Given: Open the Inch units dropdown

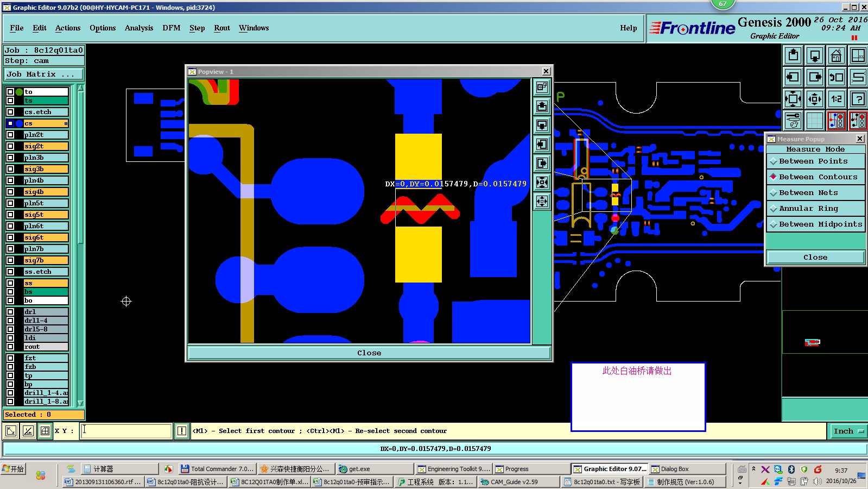Looking at the screenshot, I should tap(848, 431).
